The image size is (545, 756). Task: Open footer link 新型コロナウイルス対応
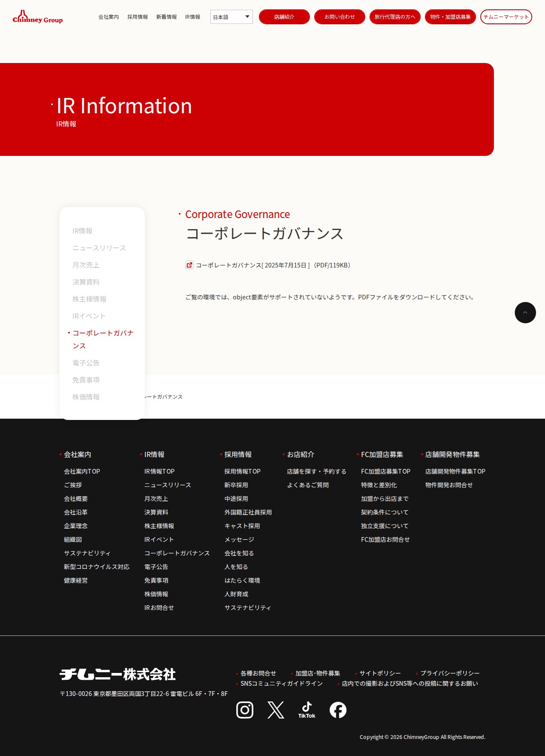pos(97,567)
